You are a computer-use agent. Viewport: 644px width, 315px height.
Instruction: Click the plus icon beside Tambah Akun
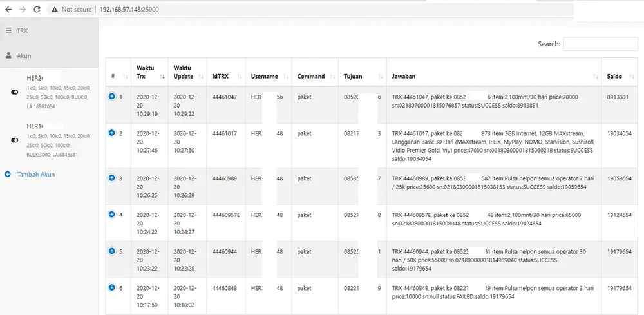point(8,174)
